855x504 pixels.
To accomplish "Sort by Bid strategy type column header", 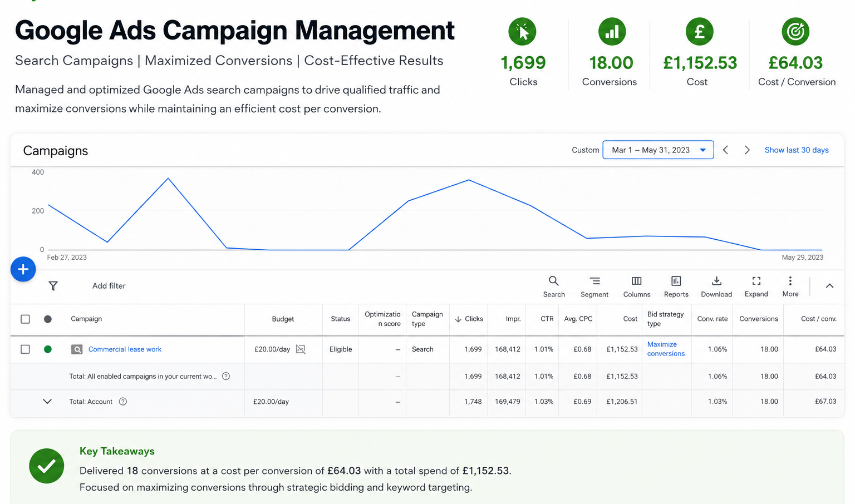I will pos(666,319).
